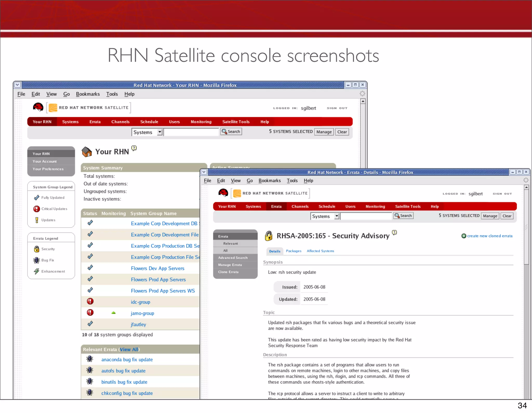532x413 pixels.
Task: Open help bubble next to Security Advisory heading
Action: pyautogui.click(x=394, y=233)
